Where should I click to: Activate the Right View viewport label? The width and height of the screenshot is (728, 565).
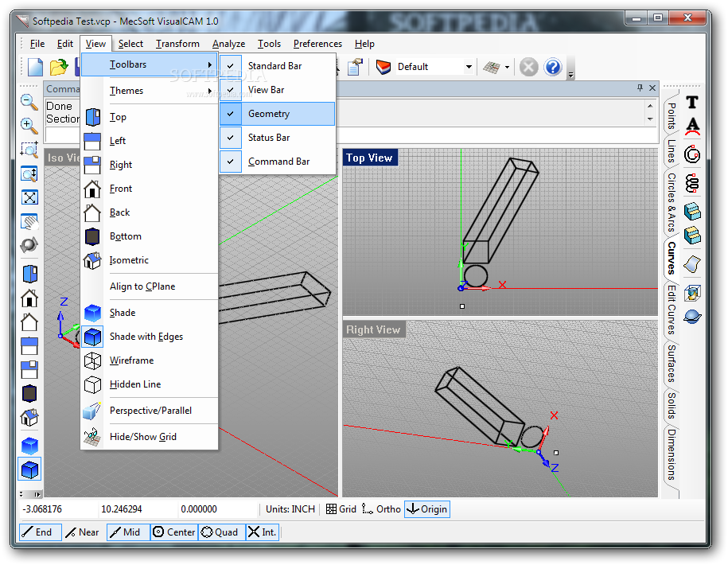click(x=373, y=329)
